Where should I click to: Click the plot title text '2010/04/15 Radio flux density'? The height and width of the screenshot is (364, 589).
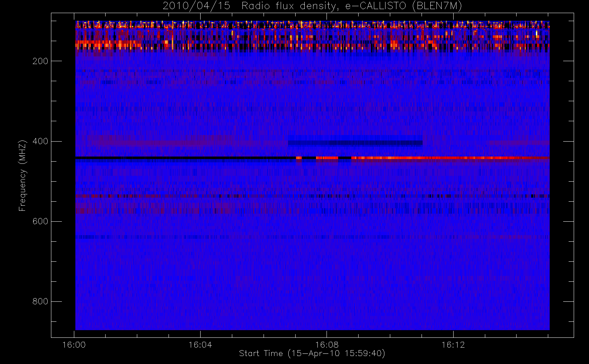click(x=250, y=6)
